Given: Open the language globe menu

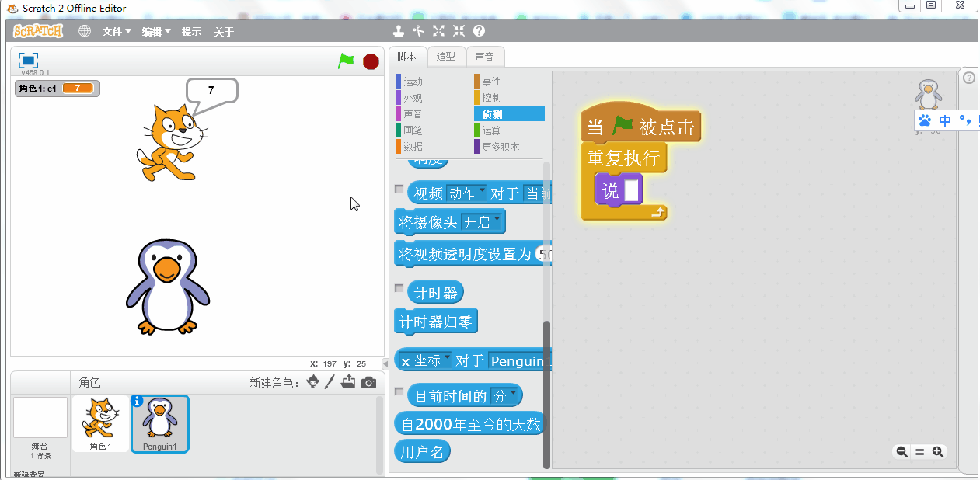Looking at the screenshot, I should tap(84, 31).
